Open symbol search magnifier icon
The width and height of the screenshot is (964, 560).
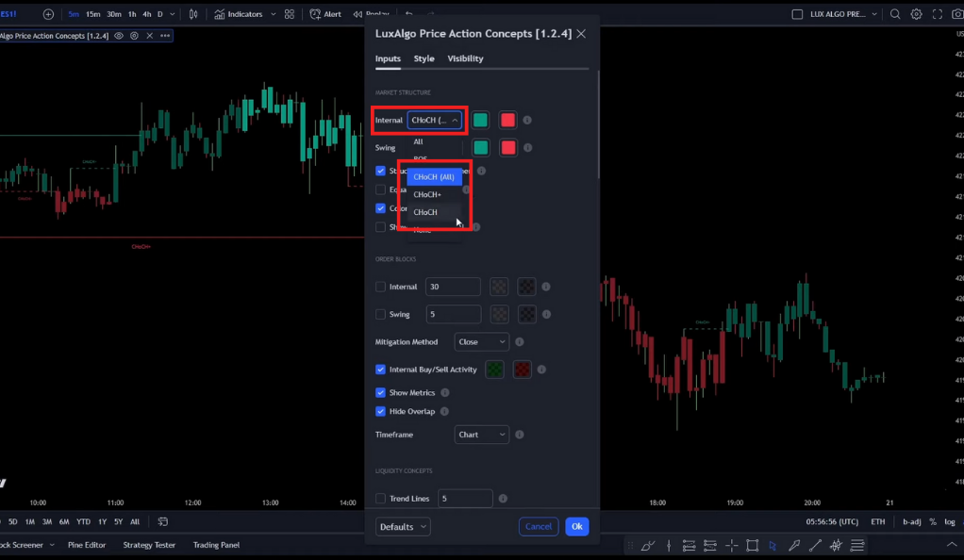(895, 14)
